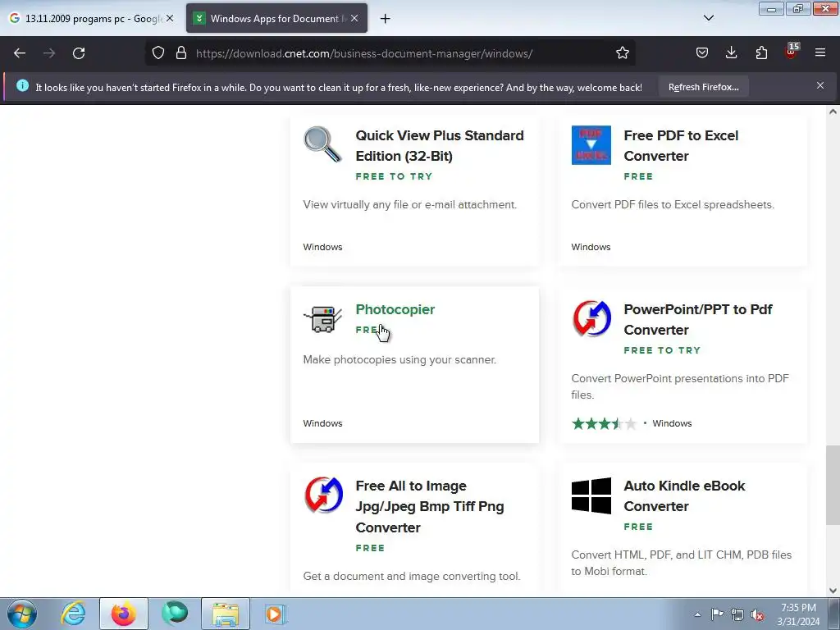Open PowerPoint/PPT to Pdf Converter link
Screen dimensions: 840x630
coord(698,320)
